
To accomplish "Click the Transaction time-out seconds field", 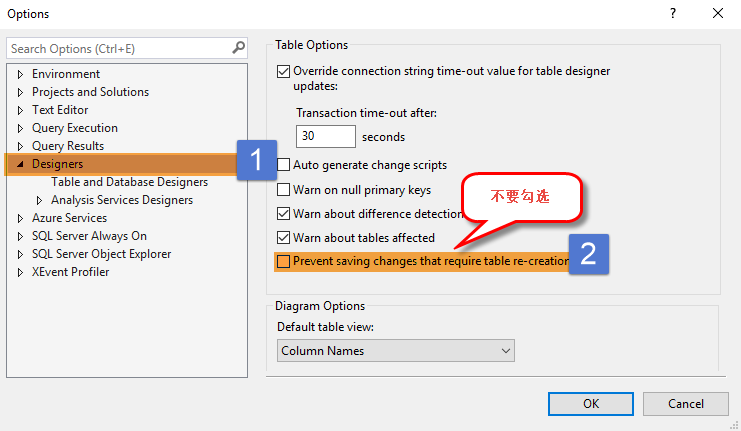I will click(326, 136).
